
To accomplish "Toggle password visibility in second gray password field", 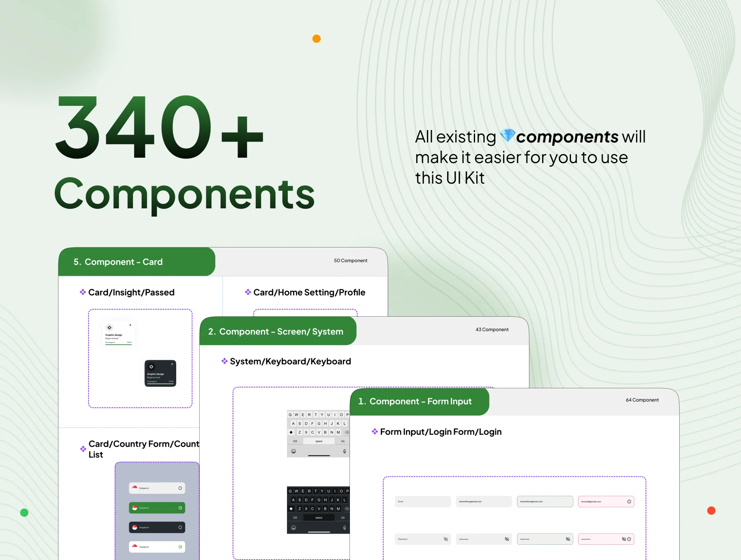I will [x=507, y=539].
